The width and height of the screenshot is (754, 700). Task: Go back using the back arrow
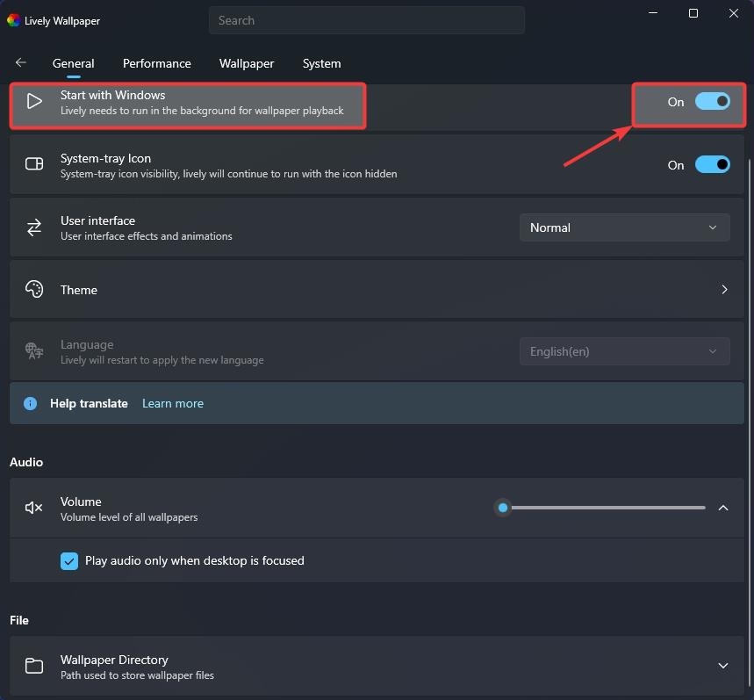click(x=21, y=62)
